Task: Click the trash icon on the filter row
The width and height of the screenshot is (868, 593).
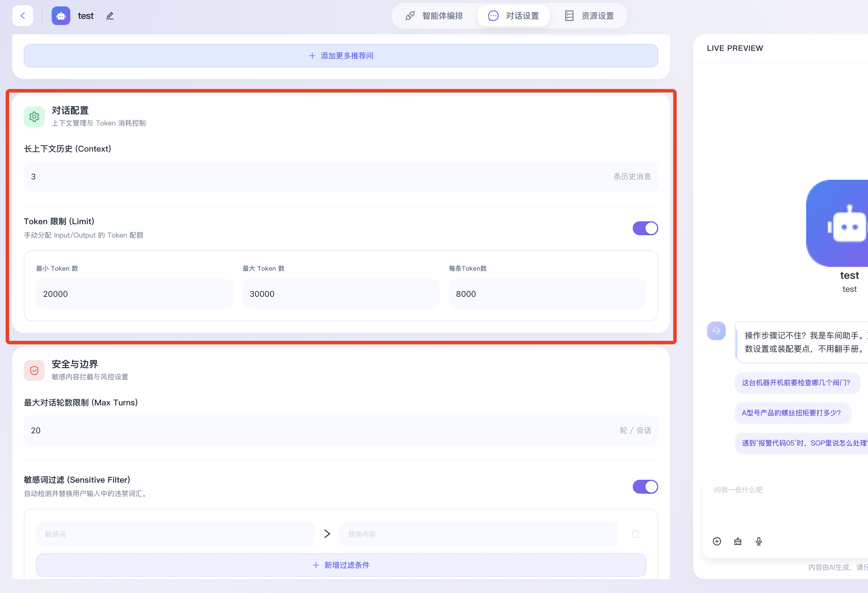Action: pyautogui.click(x=635, y=534)
